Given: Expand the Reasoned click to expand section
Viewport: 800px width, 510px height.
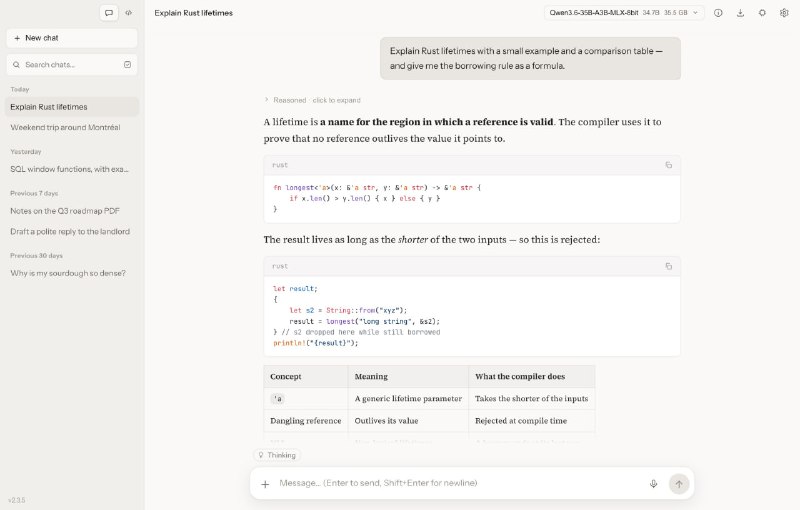Looking at the screenshot, I should (312, 100).
